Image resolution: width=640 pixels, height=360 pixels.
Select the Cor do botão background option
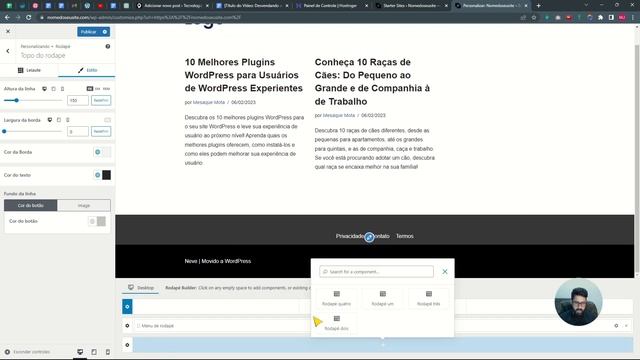31,205
